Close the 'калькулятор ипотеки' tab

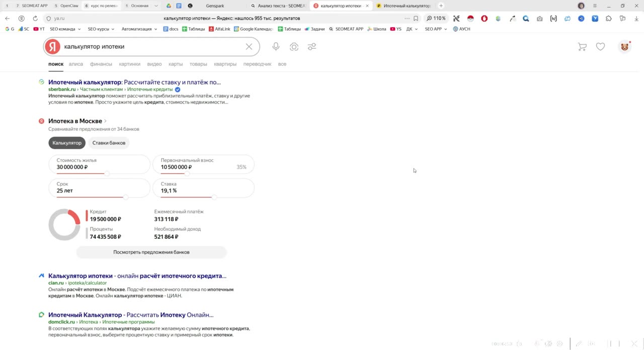click(x=367, y=6)
